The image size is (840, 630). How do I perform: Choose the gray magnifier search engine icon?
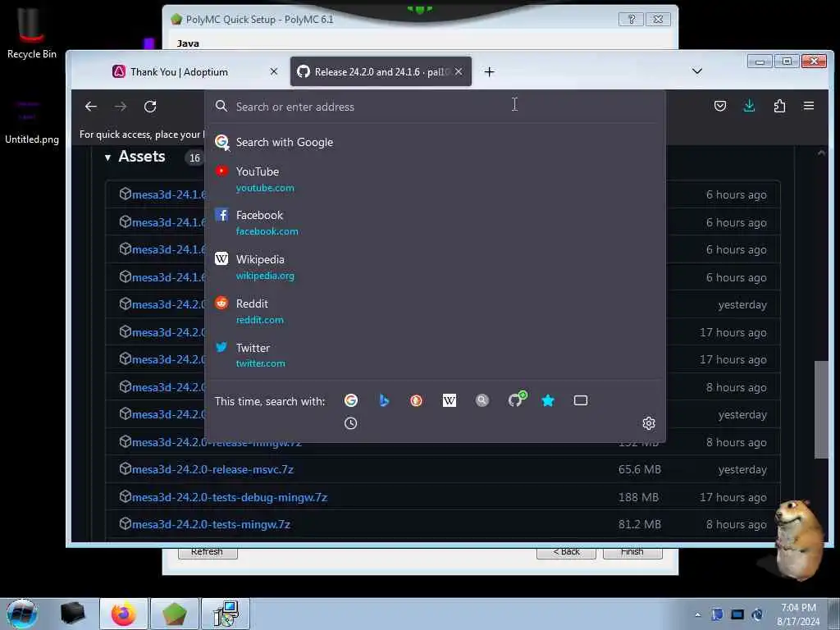coord(482,400)
